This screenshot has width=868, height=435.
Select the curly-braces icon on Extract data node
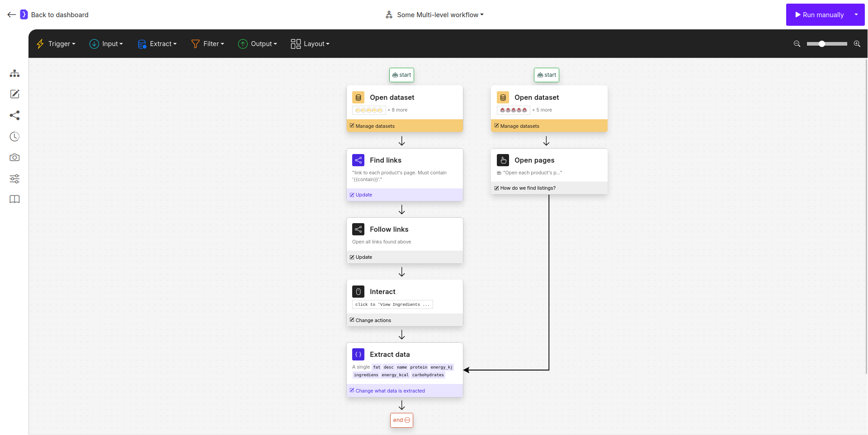click(x=358, y=354)
